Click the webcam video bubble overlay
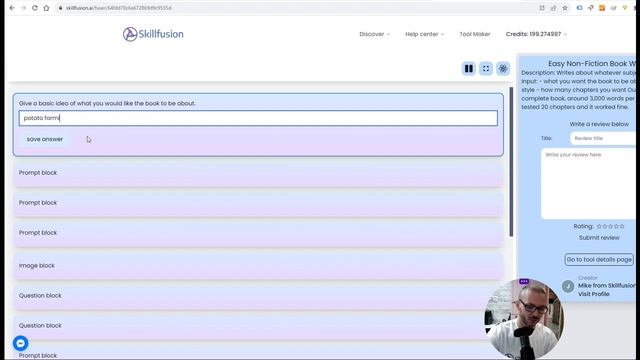The width and height of the screenshot is (640, 360). (524, 318)
